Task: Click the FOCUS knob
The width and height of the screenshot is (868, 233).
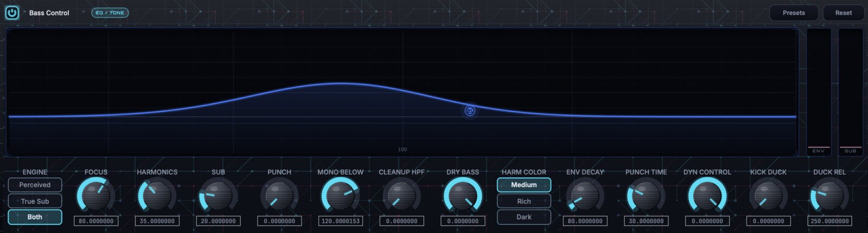Action: pyautogui.click(x=96, y=195)
